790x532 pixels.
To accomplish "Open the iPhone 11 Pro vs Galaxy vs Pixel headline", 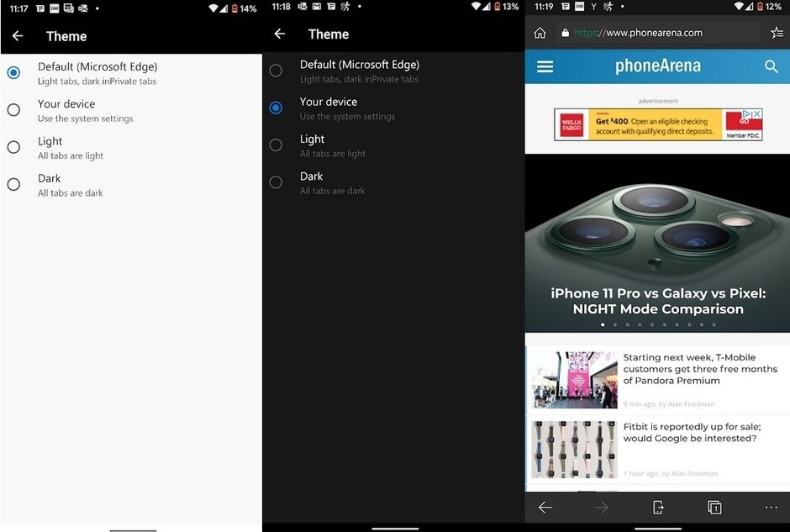I will [658, 301].
